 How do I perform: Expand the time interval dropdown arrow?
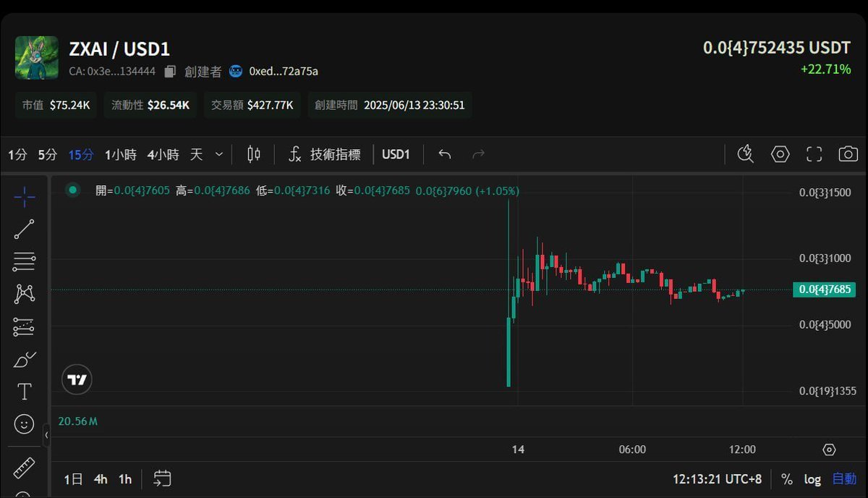pos(219,154)
